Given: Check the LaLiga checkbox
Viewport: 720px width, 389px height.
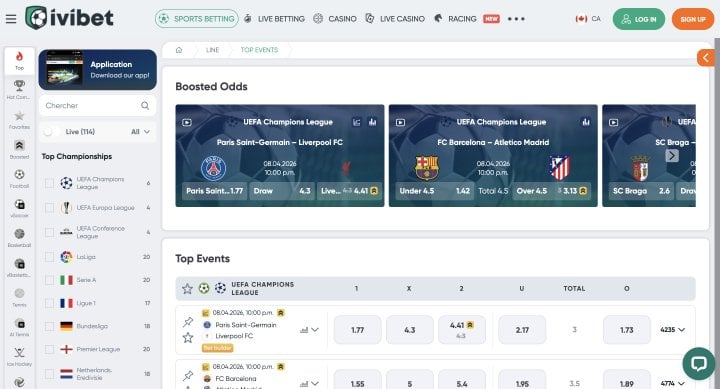Looking at the screenshot, I should tap(49, 257).
